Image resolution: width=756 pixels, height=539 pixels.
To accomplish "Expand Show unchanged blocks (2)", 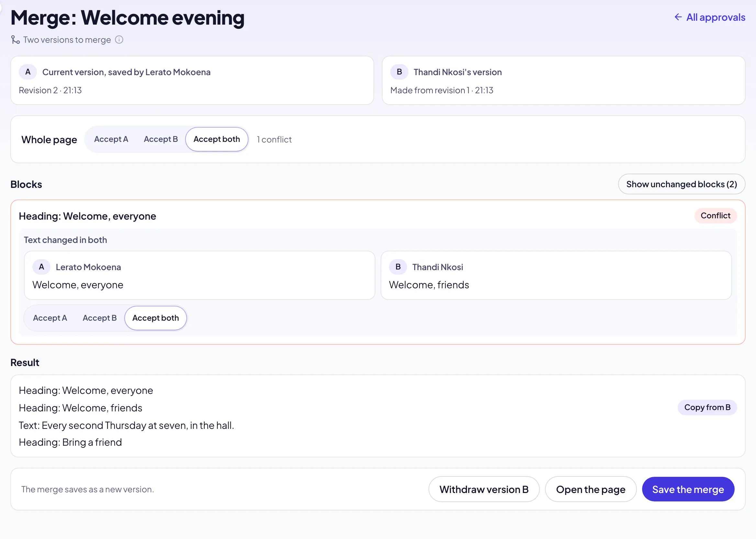I will [681, 184].
